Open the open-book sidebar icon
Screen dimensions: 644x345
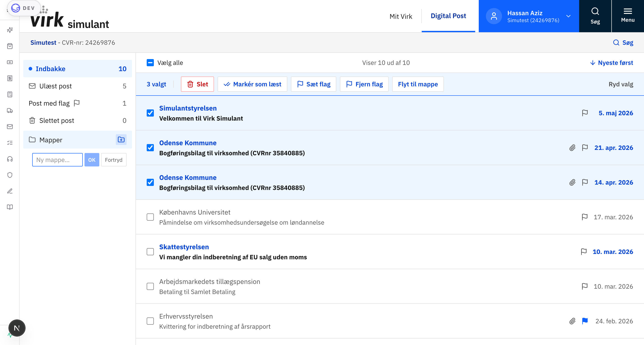pos(10,207)
